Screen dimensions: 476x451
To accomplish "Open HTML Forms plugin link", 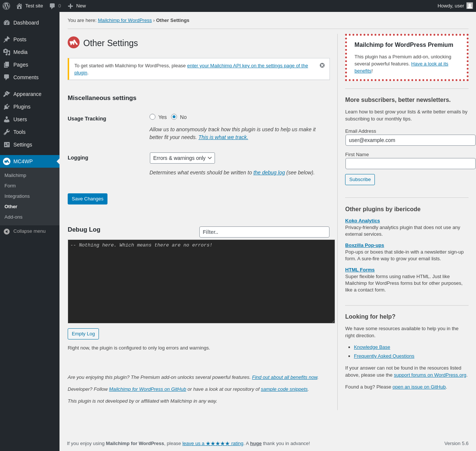I will pyautogui.click(x=360, y=270).
